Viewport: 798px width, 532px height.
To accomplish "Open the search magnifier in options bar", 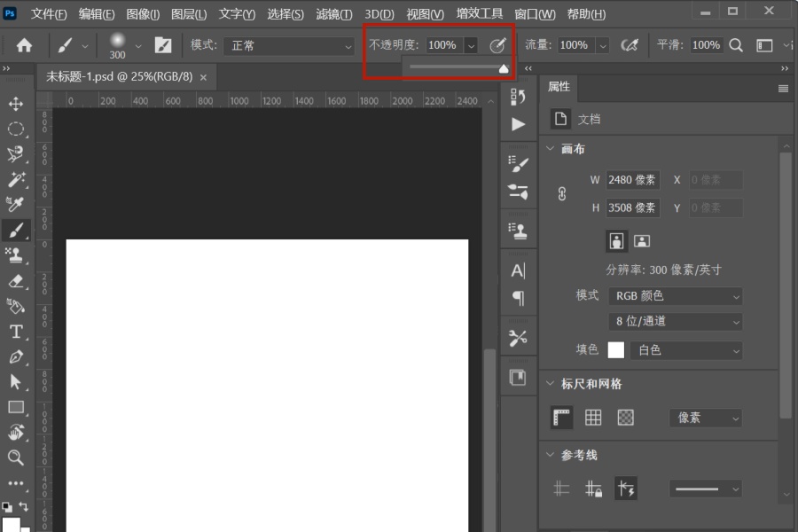I will tap(736, 45).
